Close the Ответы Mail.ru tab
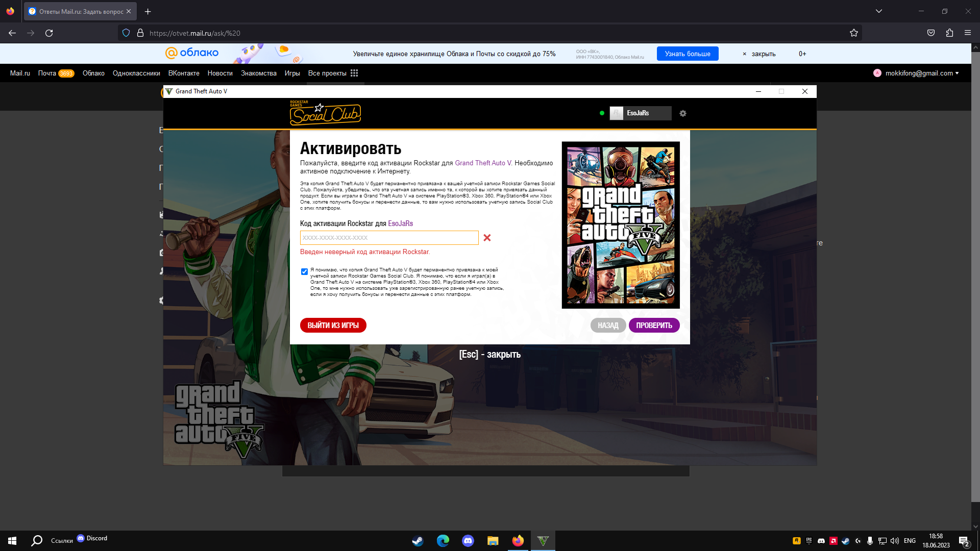980x551 pixels. [x=129, y=11]
